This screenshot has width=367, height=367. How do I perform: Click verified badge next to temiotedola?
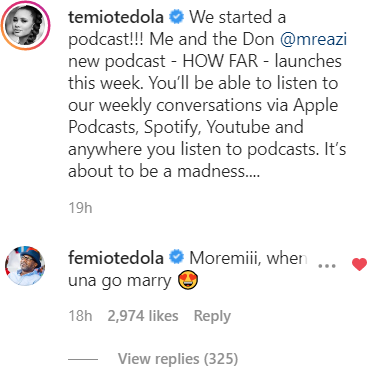[x=177, y=17]
